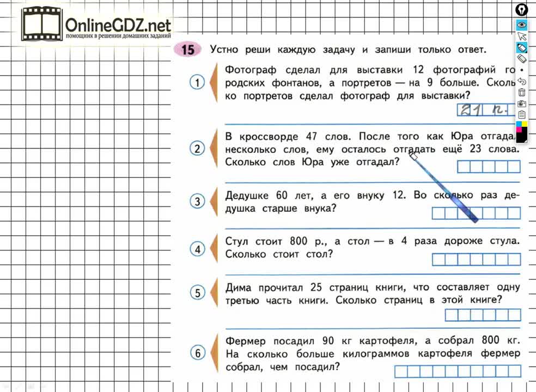Click the circled number 3 marker

pyautogui.click(x=197, y=201)
